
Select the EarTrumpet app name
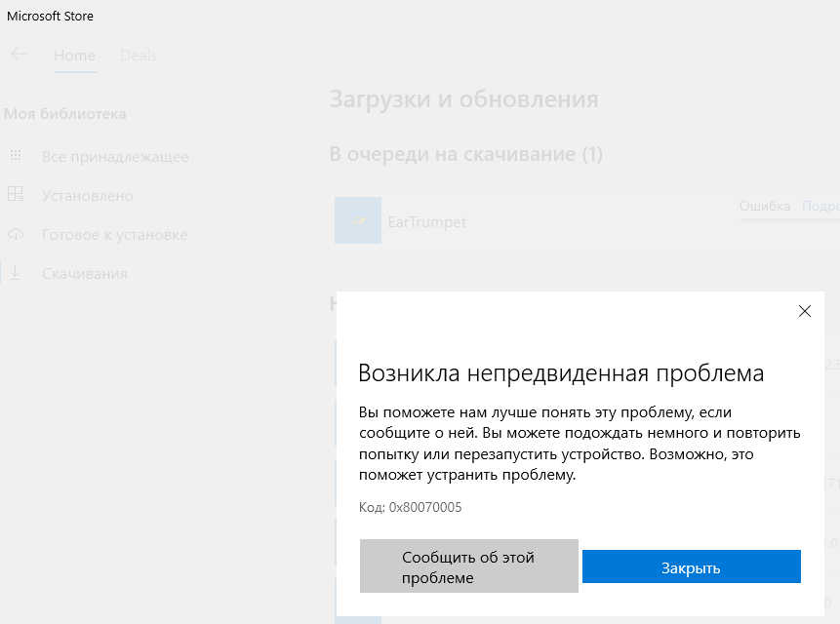tap(427, 222)
